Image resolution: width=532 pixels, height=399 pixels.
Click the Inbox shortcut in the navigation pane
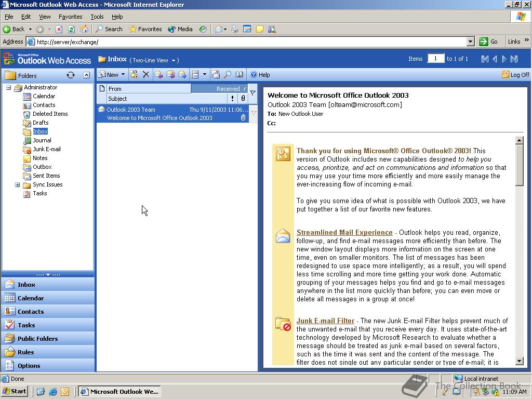pos(48,284)
